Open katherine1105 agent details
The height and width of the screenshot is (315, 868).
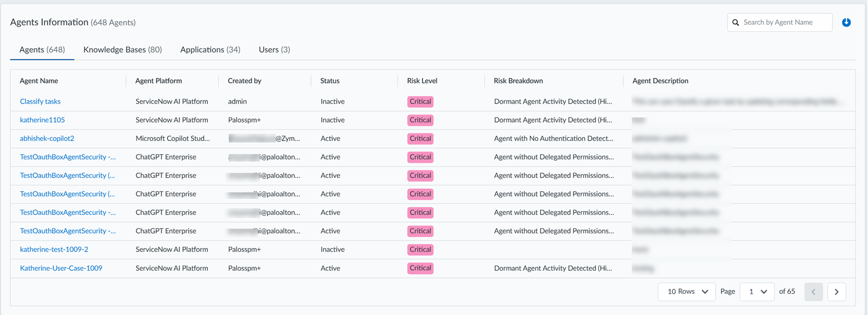(42, 120)
